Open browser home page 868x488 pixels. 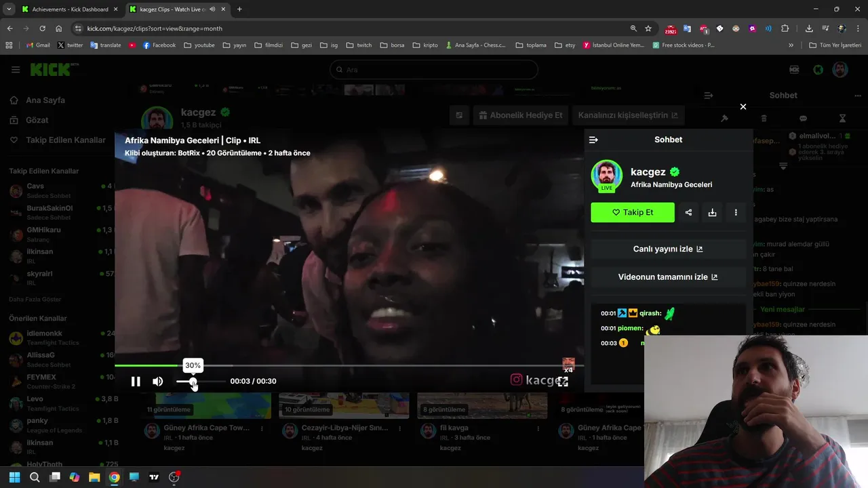click(x=59, y=28)
